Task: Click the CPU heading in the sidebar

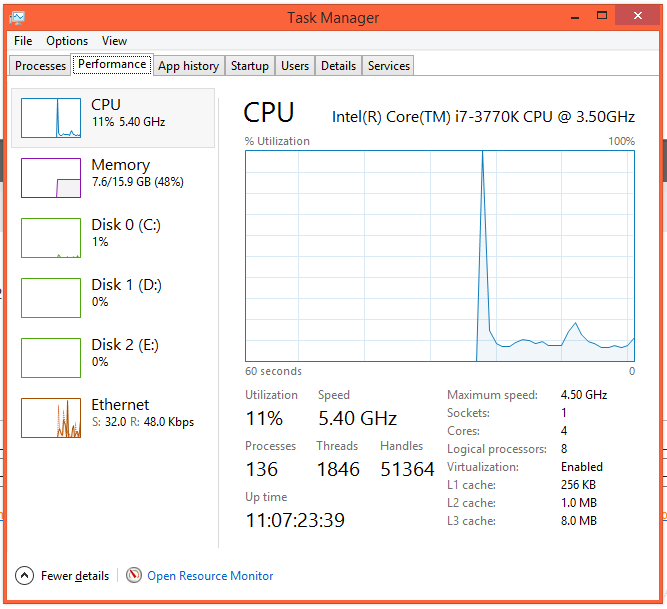Action: point(106,104)
